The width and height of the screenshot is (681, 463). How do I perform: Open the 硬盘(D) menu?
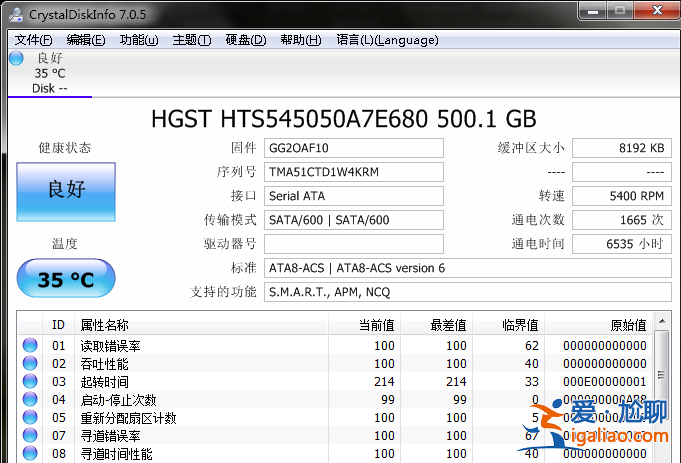pyautogui.click(x=246, y=40)
